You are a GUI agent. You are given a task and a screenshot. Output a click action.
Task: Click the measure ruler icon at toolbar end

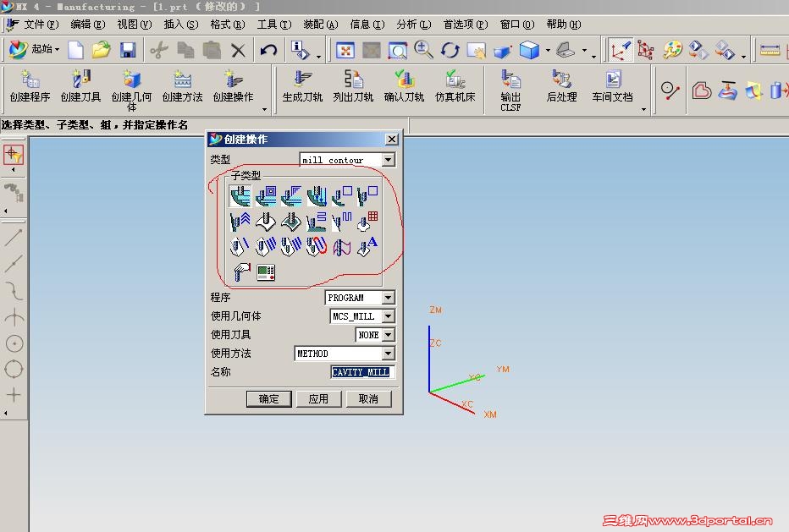click(770, 50)
